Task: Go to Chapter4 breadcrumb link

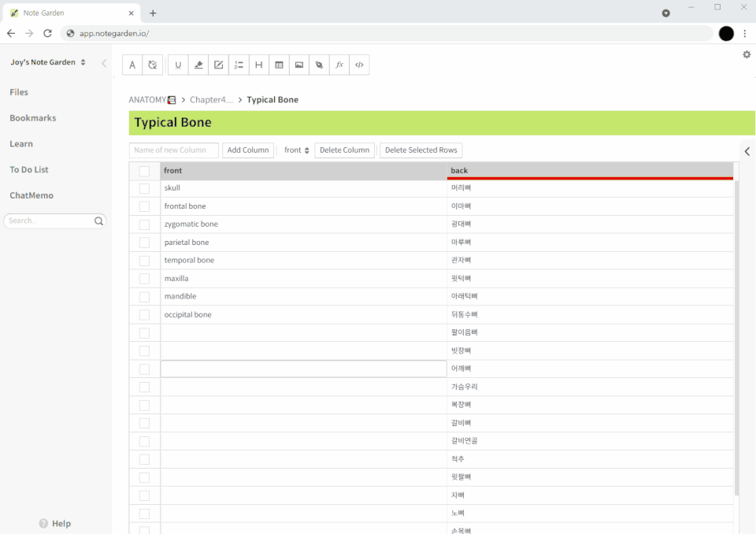Action: coord(211,100)
